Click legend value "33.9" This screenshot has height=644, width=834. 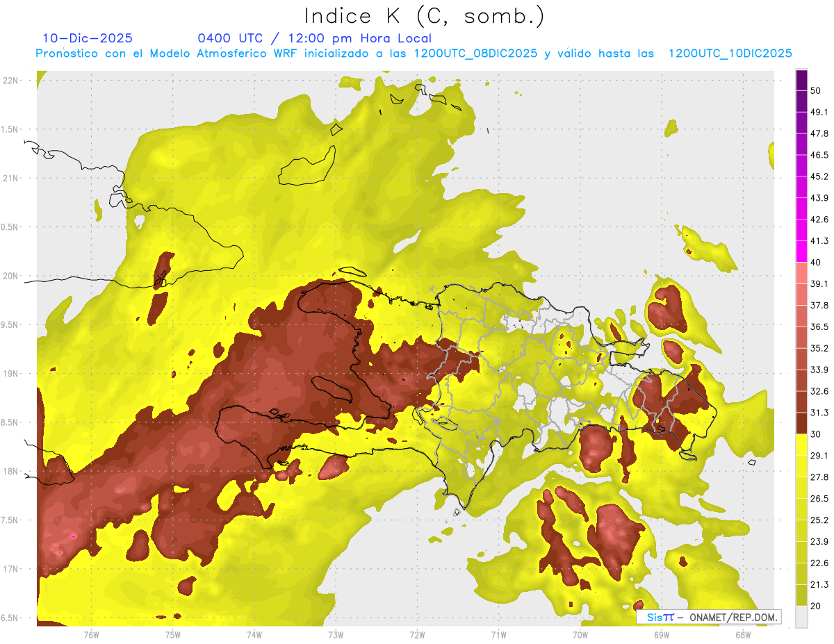pyautogui.click(x=819, y=370)
